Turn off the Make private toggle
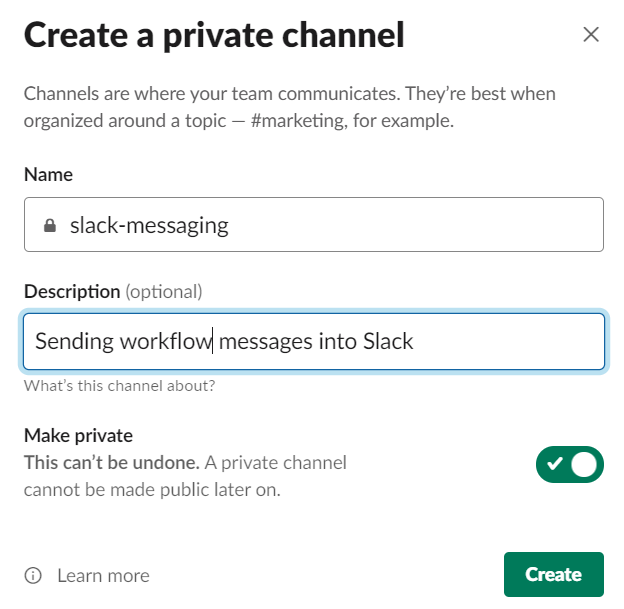The image size is (624, 609). click(x=570, y=464)
